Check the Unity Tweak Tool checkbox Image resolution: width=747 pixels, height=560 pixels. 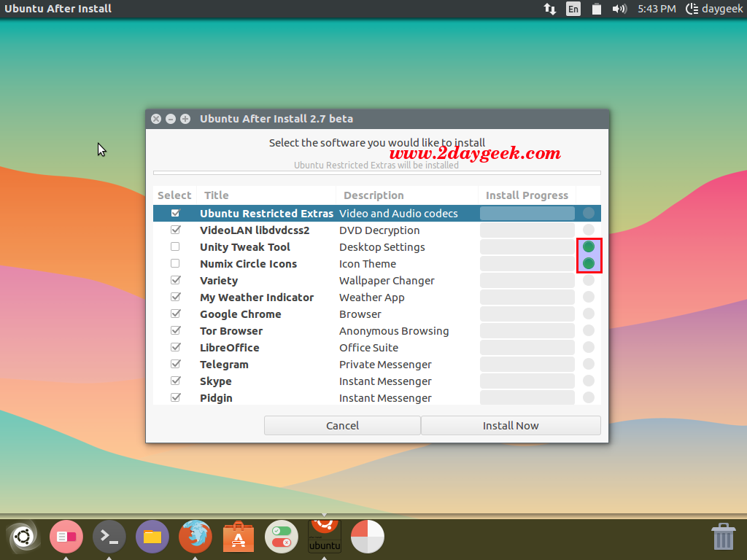tap(175, 246)
